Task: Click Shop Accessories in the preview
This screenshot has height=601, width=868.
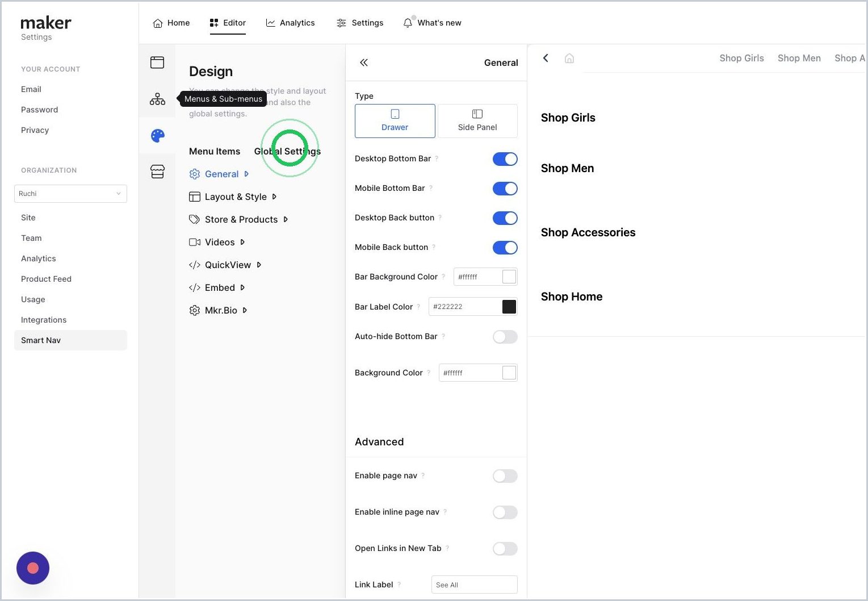Action: click(588, 232)
